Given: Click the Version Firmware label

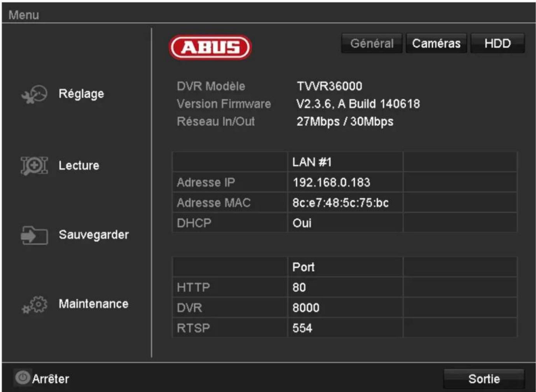Looking at the screenshot, I should point(224,104).
